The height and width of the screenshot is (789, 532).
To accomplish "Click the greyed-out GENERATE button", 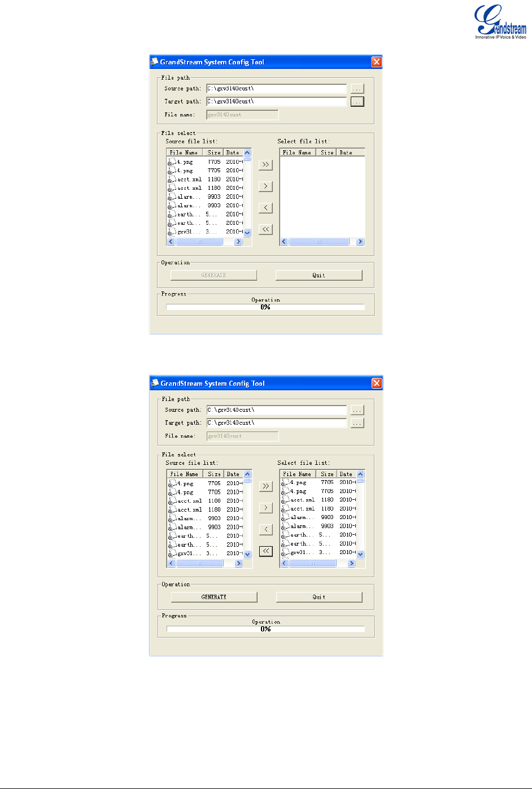I will coord(213,275).
